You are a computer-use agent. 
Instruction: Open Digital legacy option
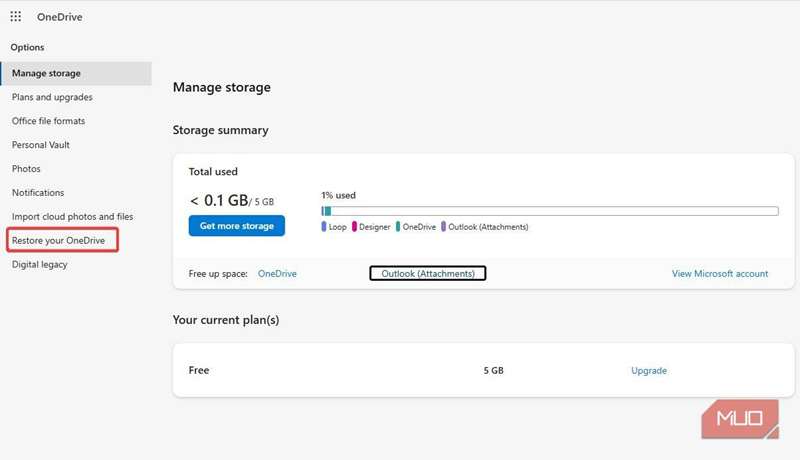(x=40, y=265)
